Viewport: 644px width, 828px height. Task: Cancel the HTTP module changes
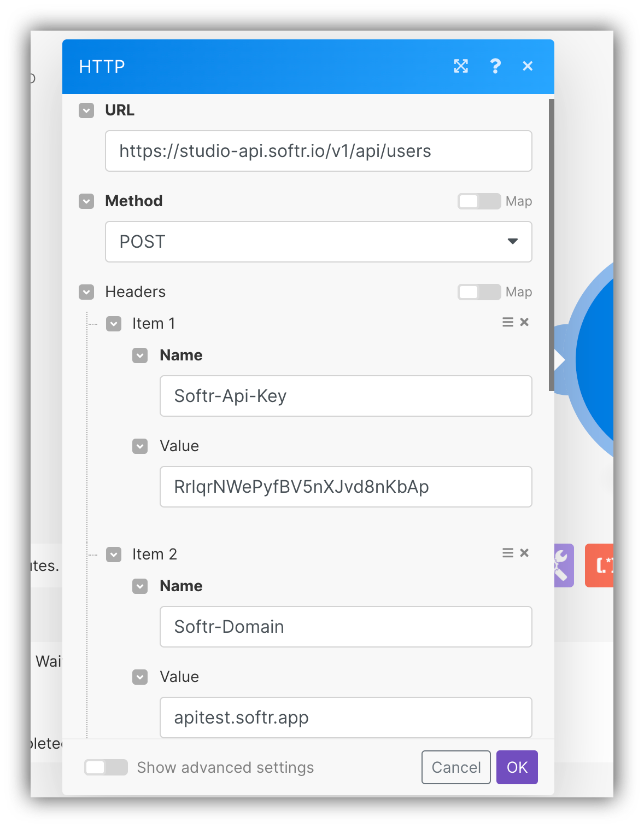coord(455,767)
